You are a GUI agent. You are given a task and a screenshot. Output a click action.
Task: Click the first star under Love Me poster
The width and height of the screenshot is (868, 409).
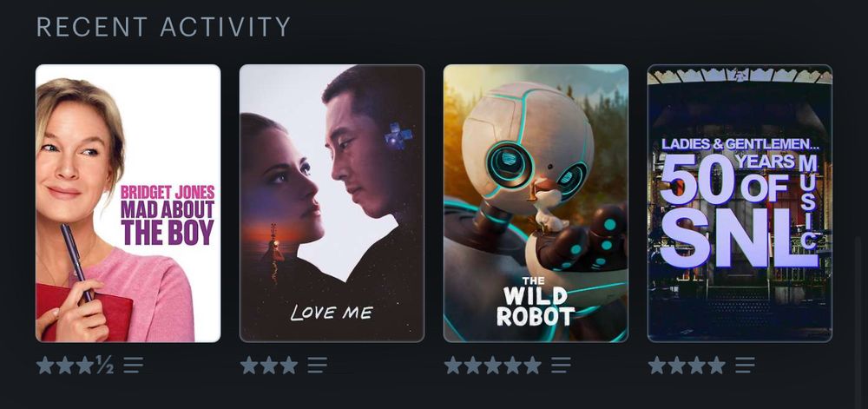coord(249,366)
